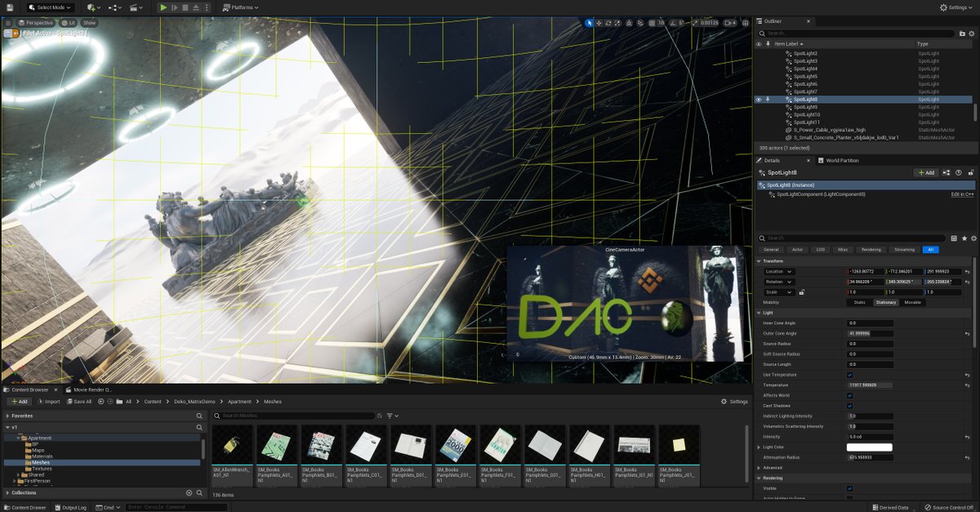Toggle the SpotLight8 visibility eye in the Outliner
The image size is (980, 512).
click(x=759, y=100)
